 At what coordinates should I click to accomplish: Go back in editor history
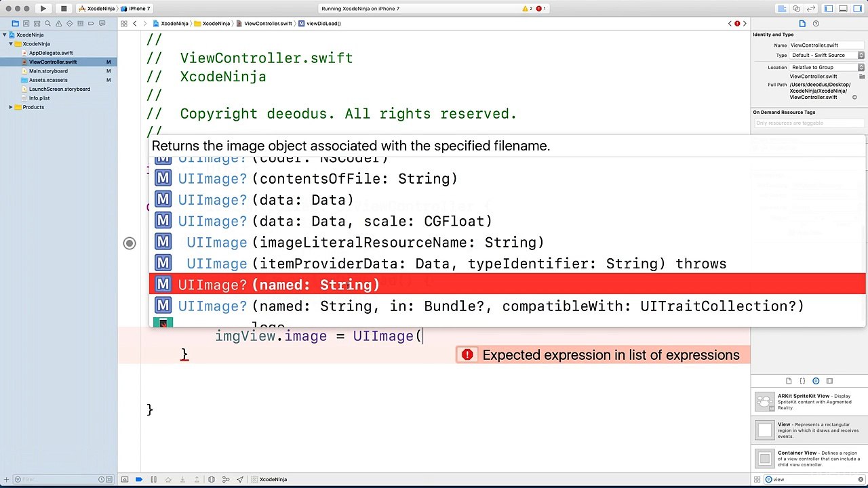click(x=135, y=24)
